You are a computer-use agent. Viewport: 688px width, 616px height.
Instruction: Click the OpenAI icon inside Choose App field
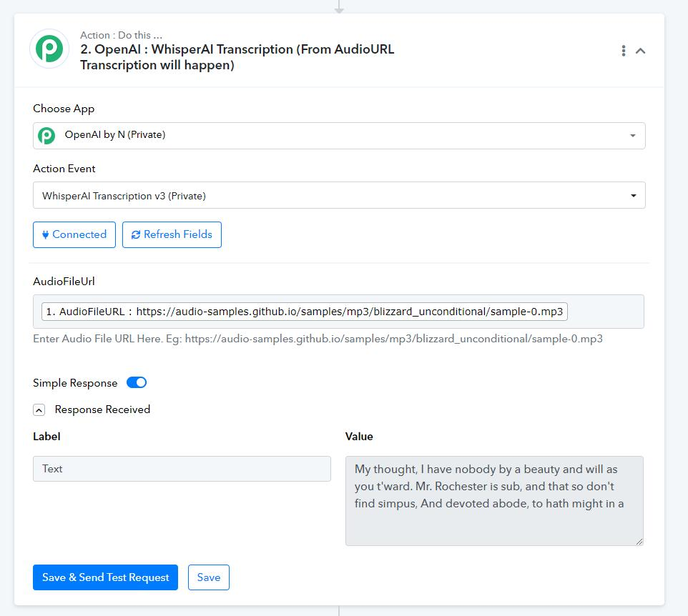[x=46, y=136]
